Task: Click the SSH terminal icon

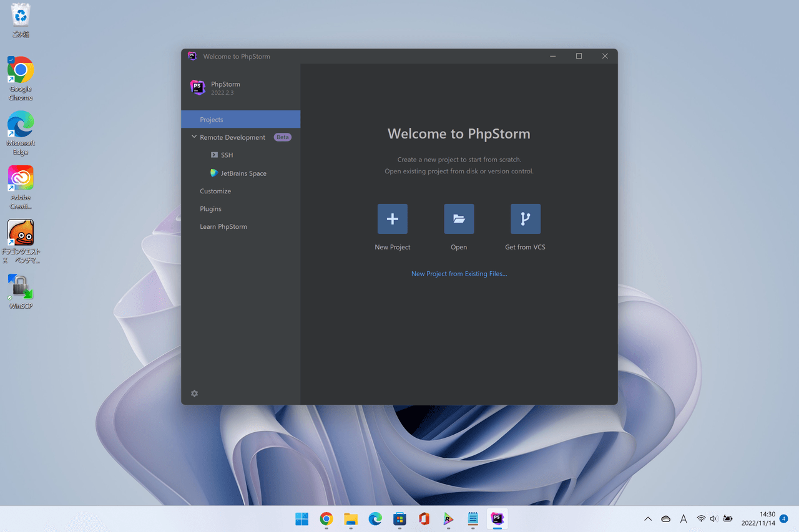Action: click(214, 155)
